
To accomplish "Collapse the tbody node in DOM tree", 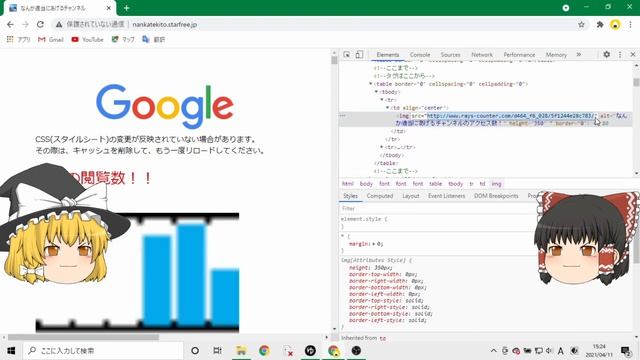I will 376,92.
